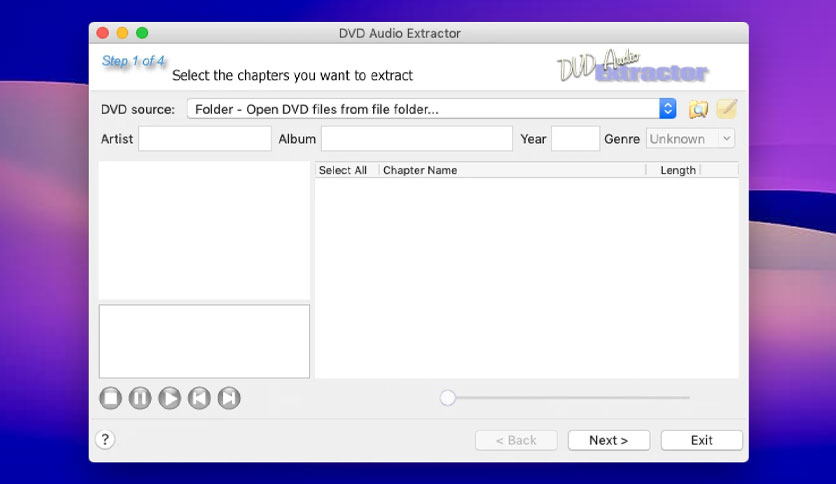Click the Album text field
This screenshot has height=484, width=836.
click(x=417, y=139)
